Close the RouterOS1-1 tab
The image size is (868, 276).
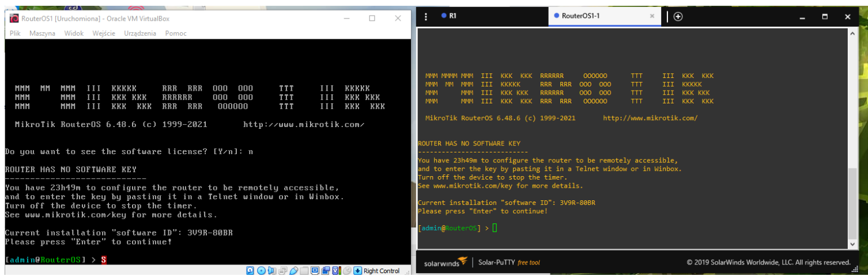click(x=652, y=16)
